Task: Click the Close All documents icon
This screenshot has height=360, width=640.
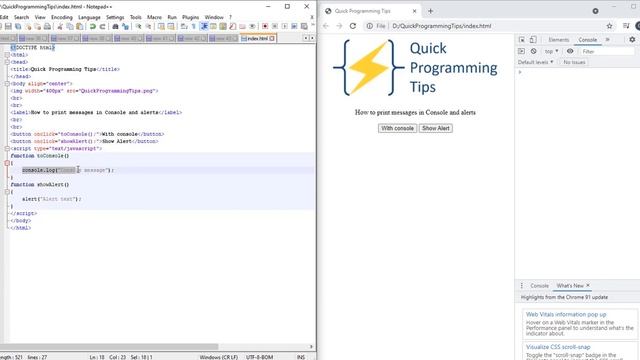Action: pyautogui.click(x=38, y=26)
